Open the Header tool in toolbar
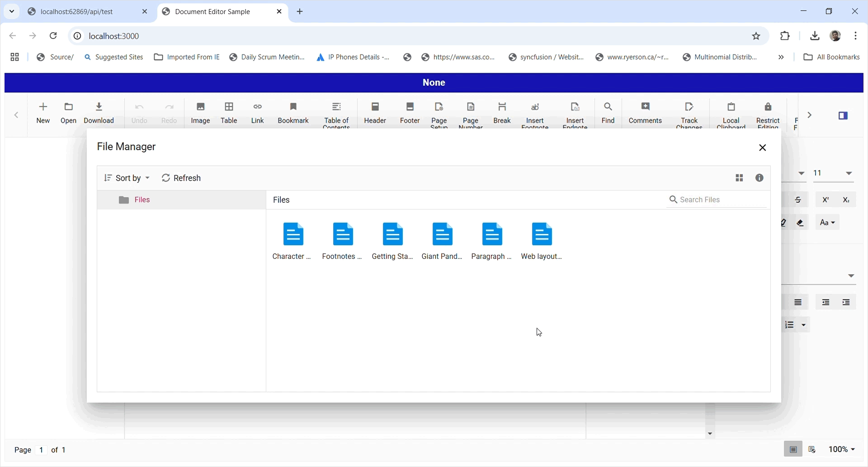Viewport: 868px width, 467px height. [x=375, y=112]
